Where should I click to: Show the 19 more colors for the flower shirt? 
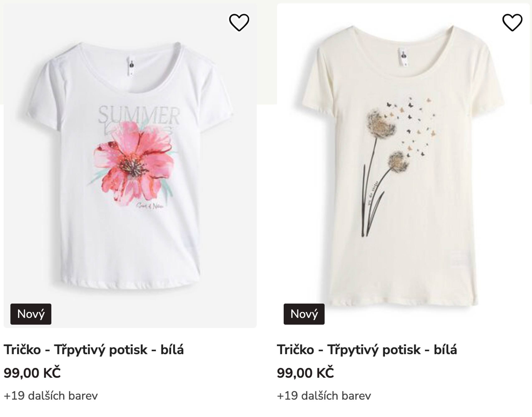point(51,396)
